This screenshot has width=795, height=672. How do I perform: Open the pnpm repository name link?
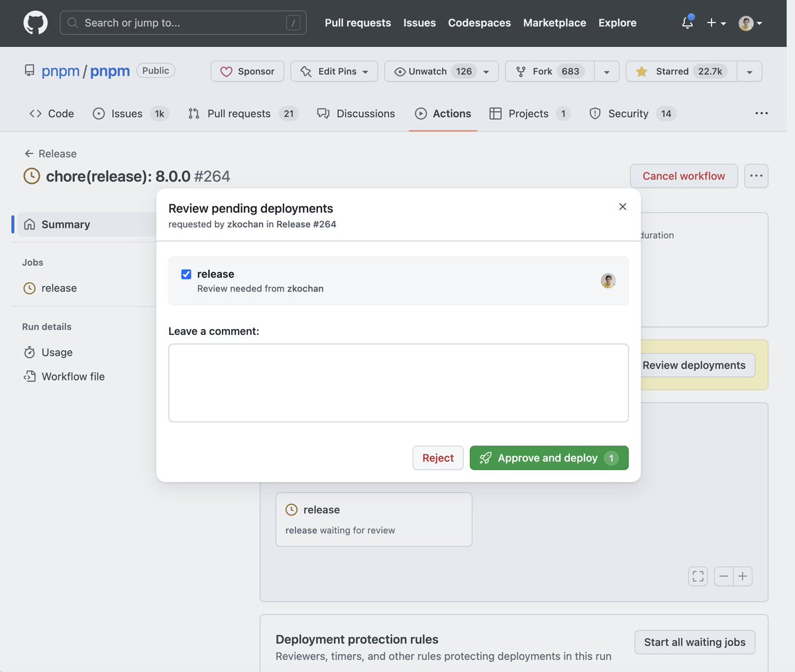tap(110, 72)
